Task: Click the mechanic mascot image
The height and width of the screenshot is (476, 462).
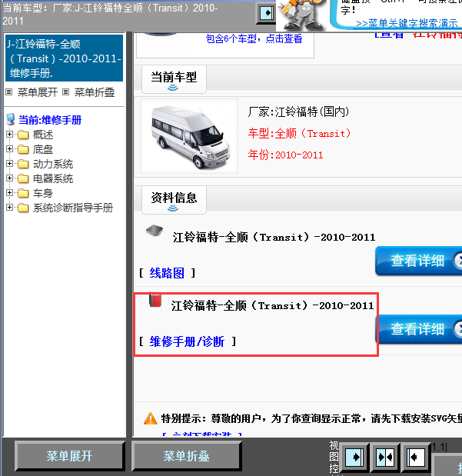Action: click(x=301, y=15)
